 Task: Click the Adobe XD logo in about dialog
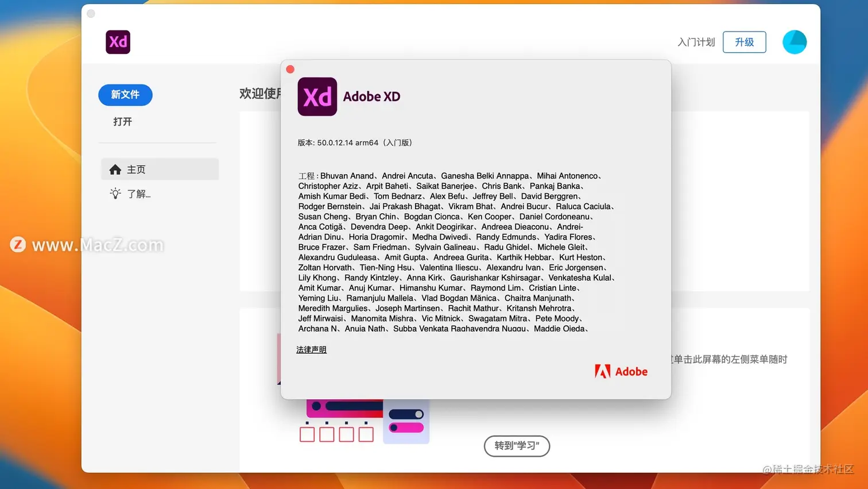click(317, 97)
